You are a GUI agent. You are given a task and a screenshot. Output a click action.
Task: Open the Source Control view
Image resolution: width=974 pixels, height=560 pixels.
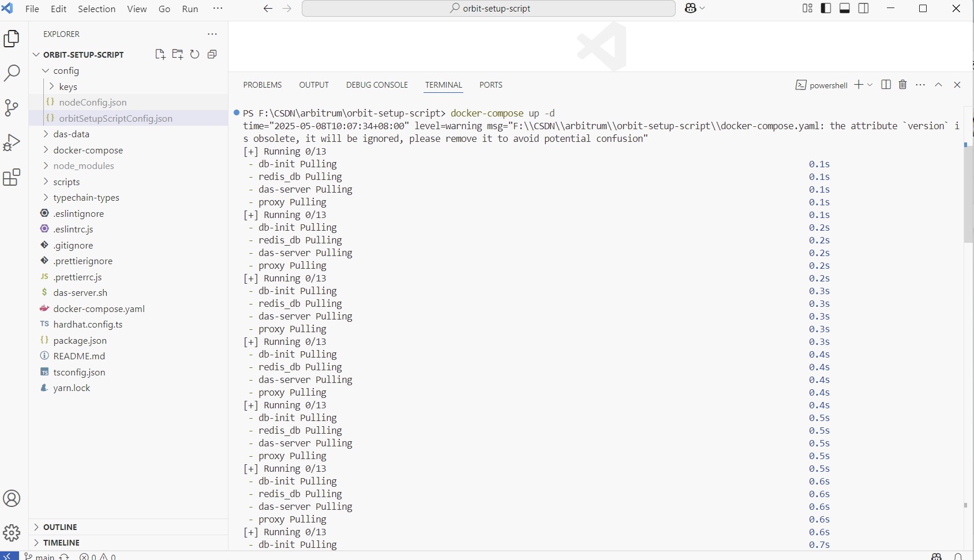point(12,108)
